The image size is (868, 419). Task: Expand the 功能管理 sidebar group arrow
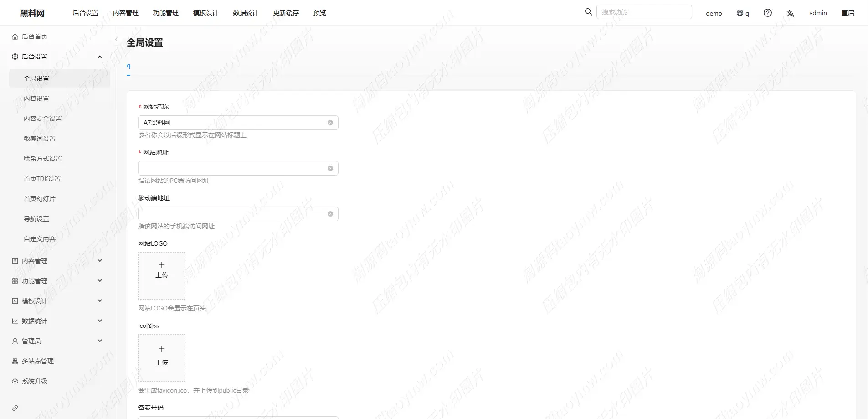[100, 281]
